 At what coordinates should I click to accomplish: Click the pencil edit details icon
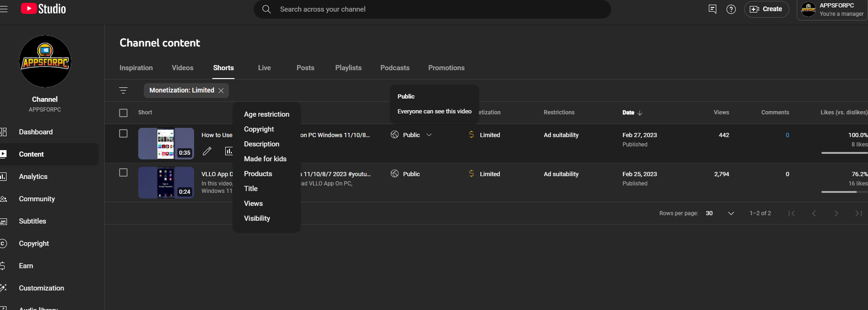point(207,151)
